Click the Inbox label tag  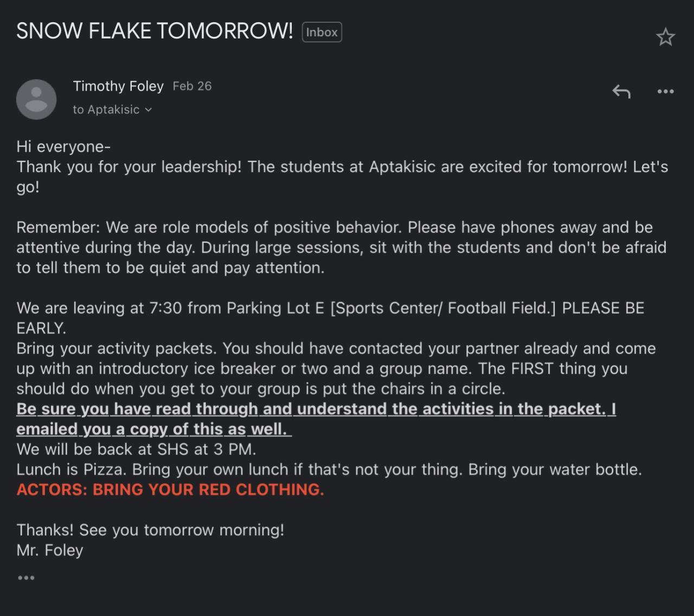click(x=322, y=32)
